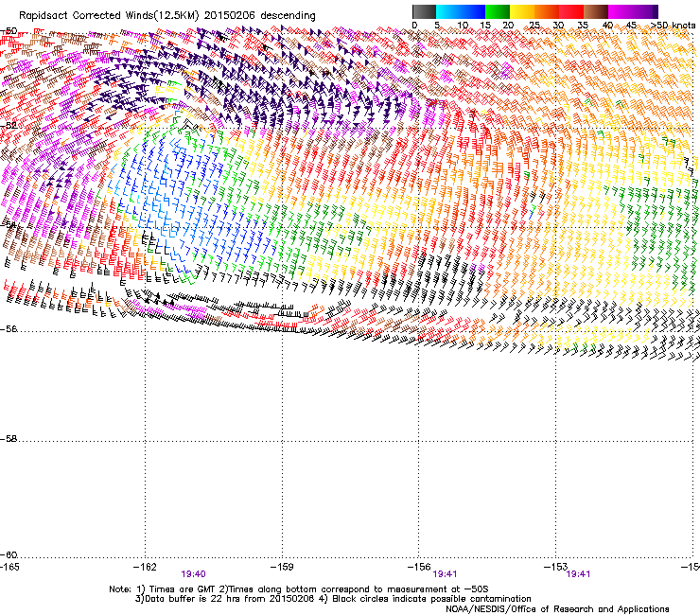Click the -58 latitude axis label
700x615 pixels.
(9, 439)
